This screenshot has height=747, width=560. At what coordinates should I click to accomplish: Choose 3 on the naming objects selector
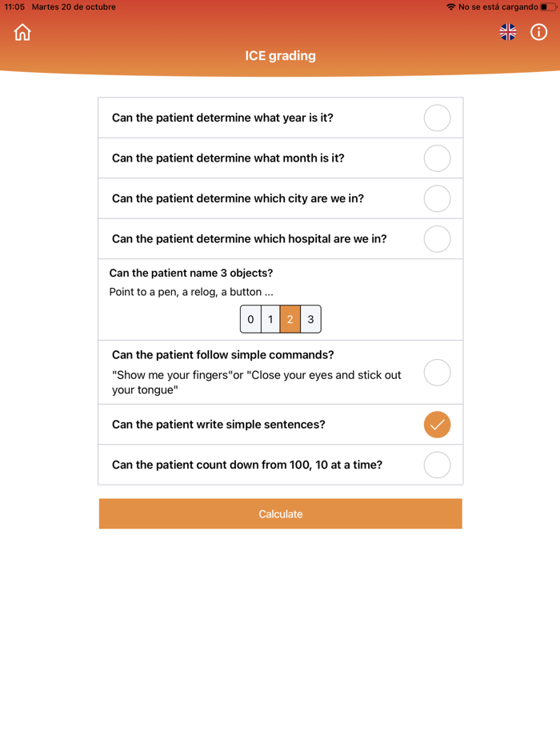click(310, 318)
